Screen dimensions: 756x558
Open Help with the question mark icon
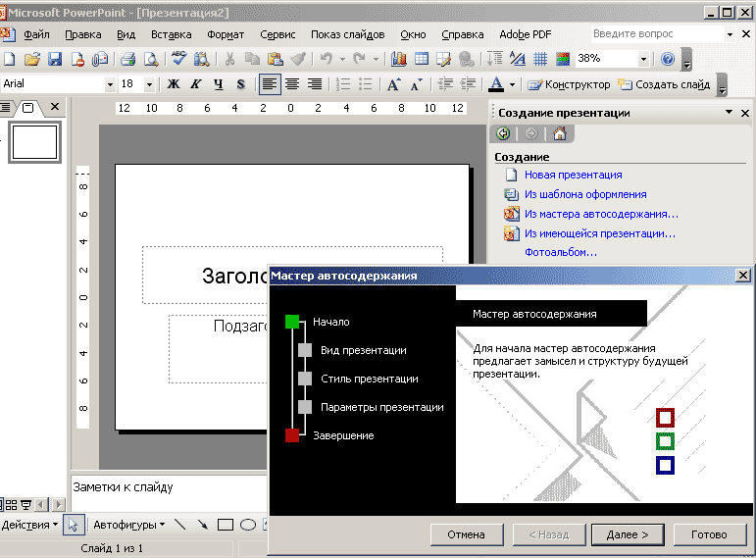[x=668, y=59]
